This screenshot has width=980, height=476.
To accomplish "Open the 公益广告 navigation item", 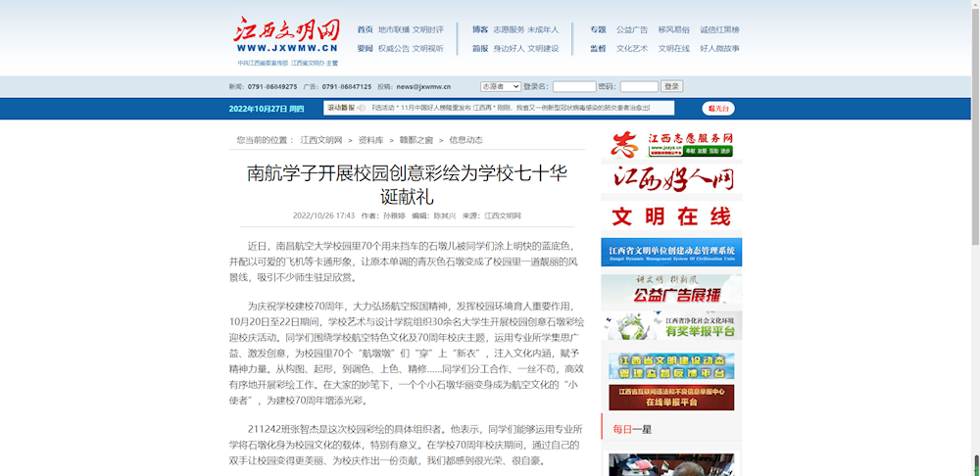I will pos(632,29).
